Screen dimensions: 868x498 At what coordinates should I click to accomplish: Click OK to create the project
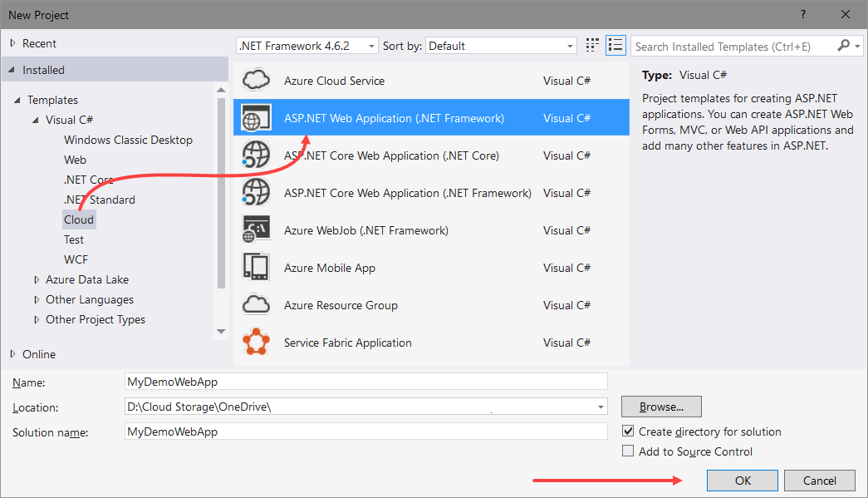pyautogui.click(x=742, y=481)
